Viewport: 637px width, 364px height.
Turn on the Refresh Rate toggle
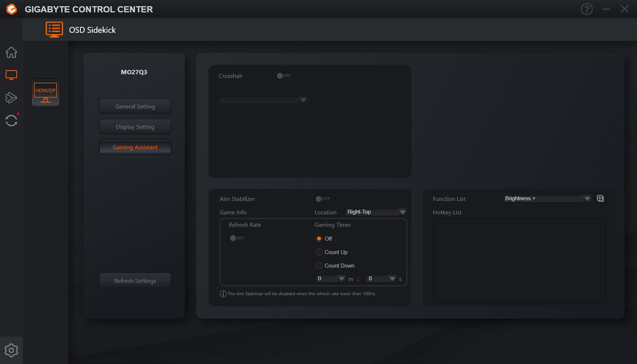pyautogui.click(x=237, y=238)
